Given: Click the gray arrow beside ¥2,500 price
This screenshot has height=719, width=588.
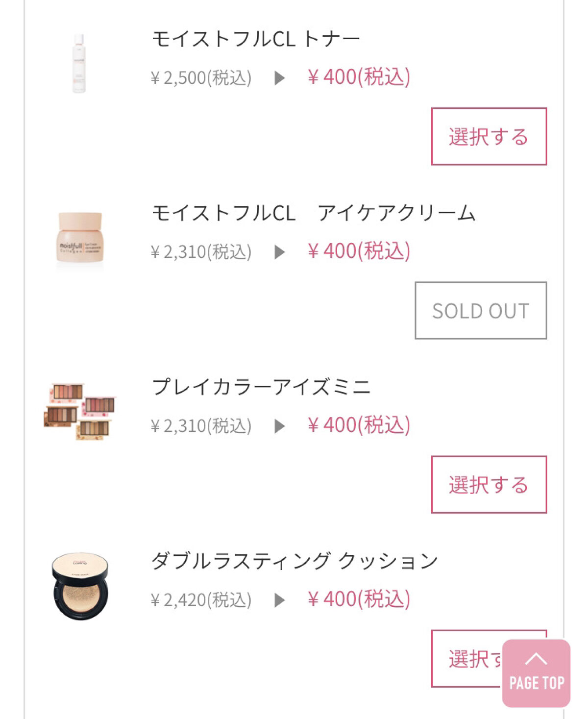Looking at the screenshot, I should click(279, 78).
